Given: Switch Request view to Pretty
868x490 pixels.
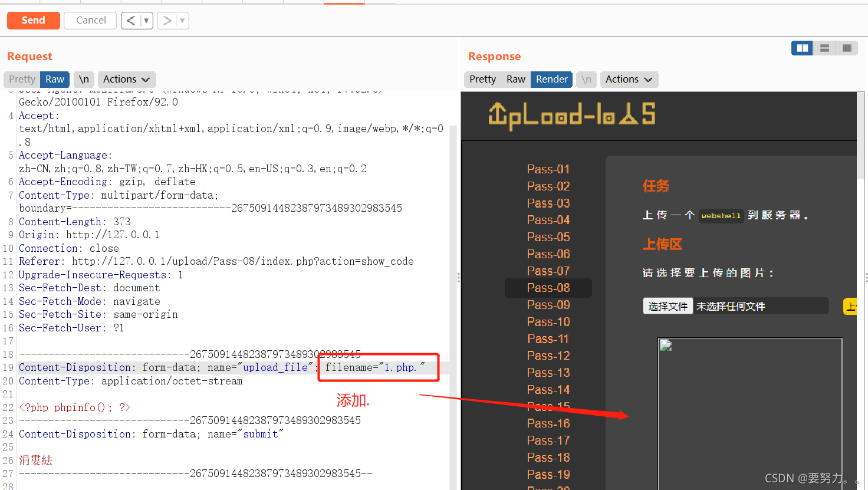Looking at the screenshot, I should (x=22, y=79).
